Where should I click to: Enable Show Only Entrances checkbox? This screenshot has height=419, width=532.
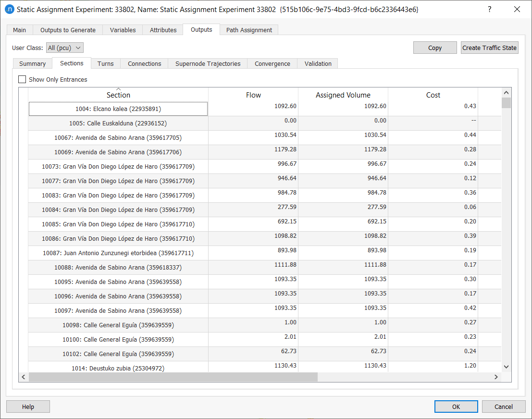(22, 79)
